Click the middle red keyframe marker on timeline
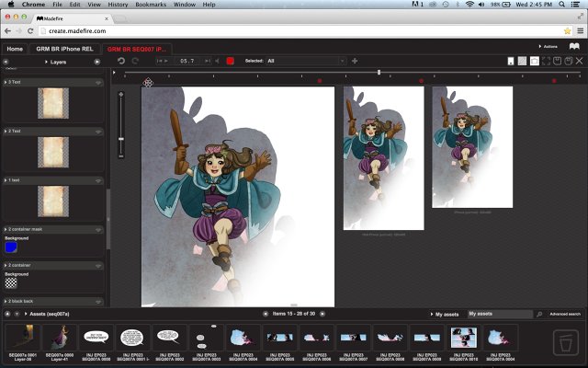 pyautogui.click(x=421, y=81)
